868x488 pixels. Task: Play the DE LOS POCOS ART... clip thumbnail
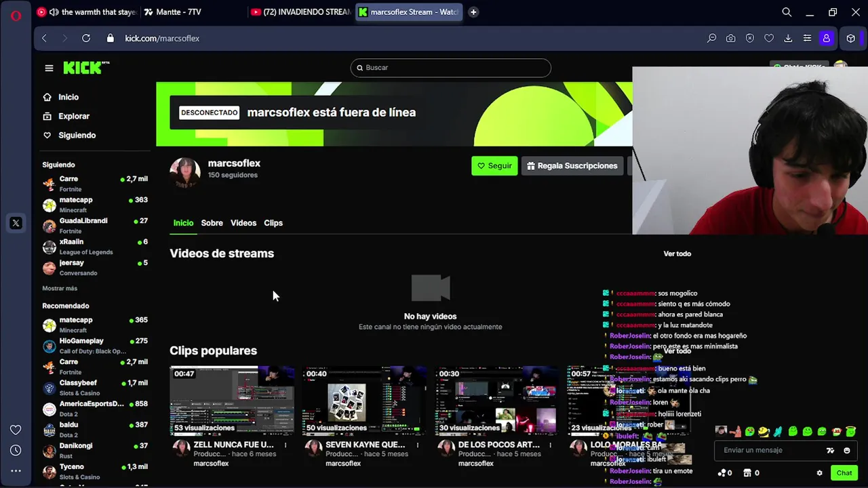point(496,401)
